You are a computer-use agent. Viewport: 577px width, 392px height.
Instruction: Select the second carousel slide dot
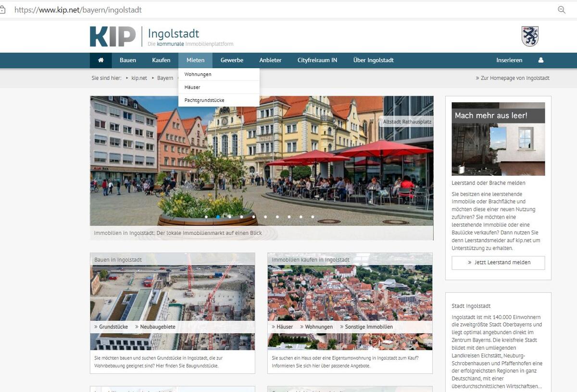(x=218, y=217)
